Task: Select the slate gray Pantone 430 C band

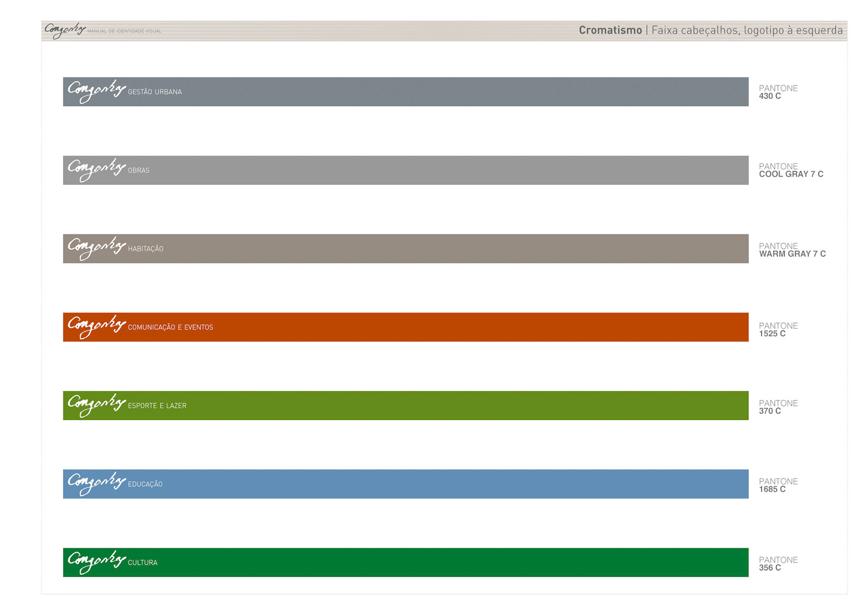Action: [406, 92]
